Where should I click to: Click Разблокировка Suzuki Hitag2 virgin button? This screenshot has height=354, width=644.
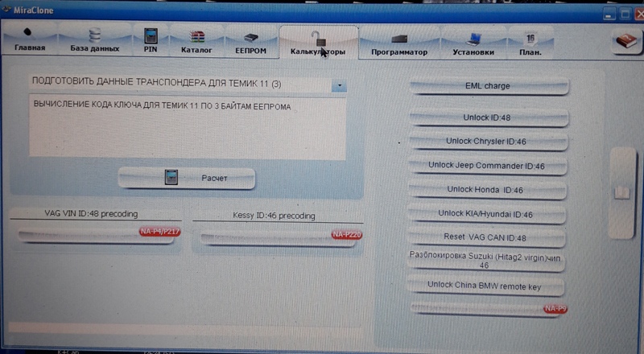coord(485,261)
